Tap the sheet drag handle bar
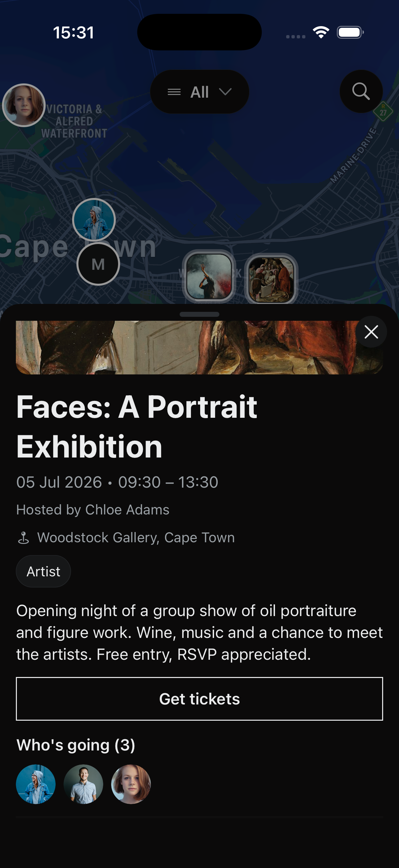Screen dimensions: 399x868 pos(199,314)
